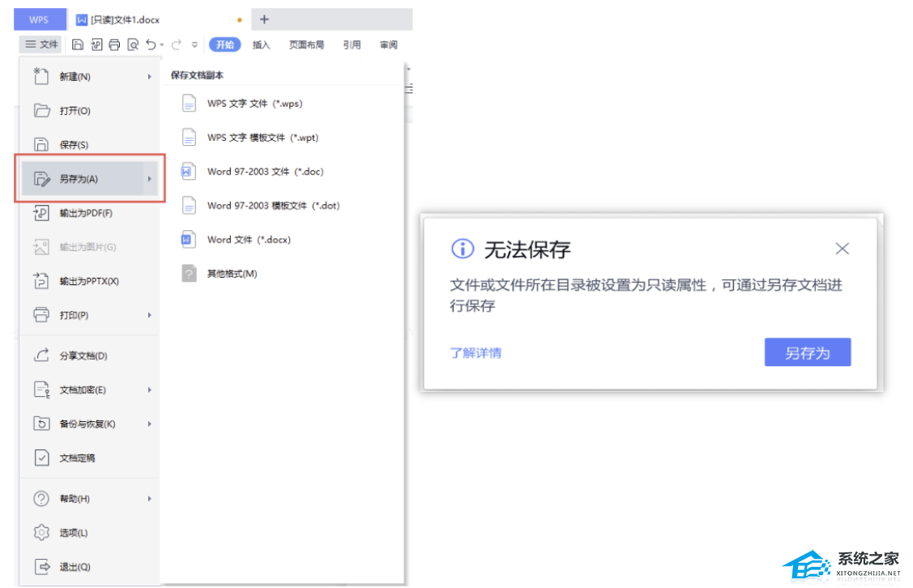Open the quick access toolbar customize dropdown
This screenshot has width=913, height=588.
click(194, 45)
